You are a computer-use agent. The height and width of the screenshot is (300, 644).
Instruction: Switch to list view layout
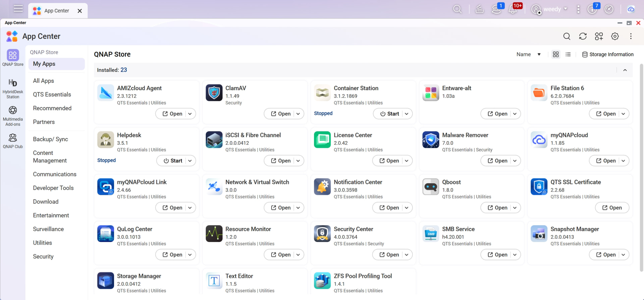coord(568,54)
